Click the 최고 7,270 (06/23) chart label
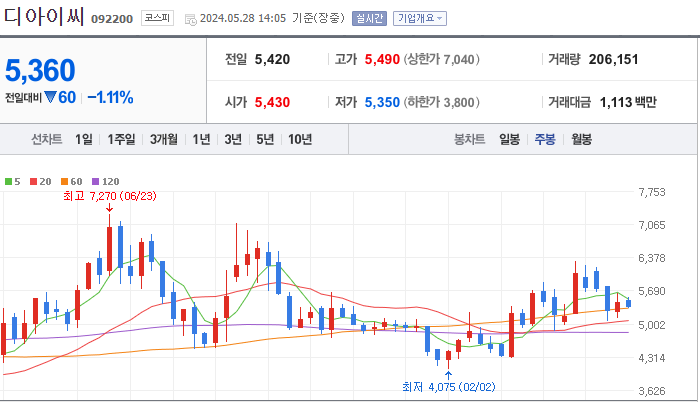The width and height of the screenshot is (700, 402). (x=110, y=196)
